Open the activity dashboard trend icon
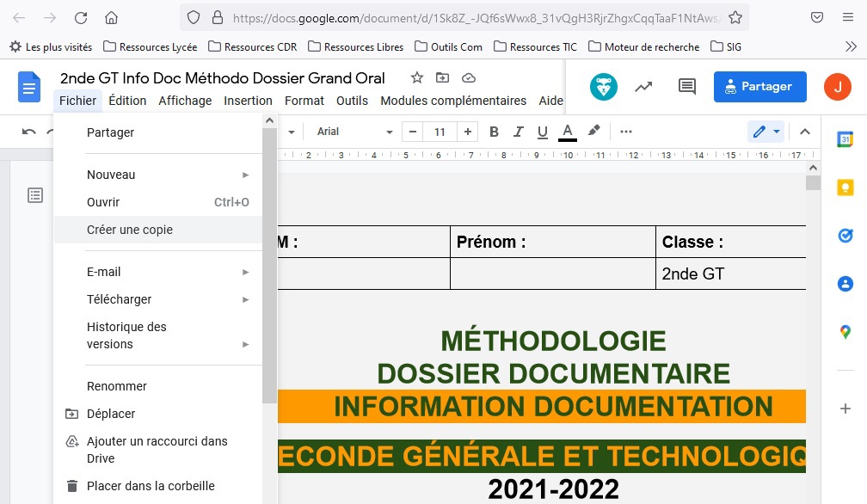 point(643,86)
